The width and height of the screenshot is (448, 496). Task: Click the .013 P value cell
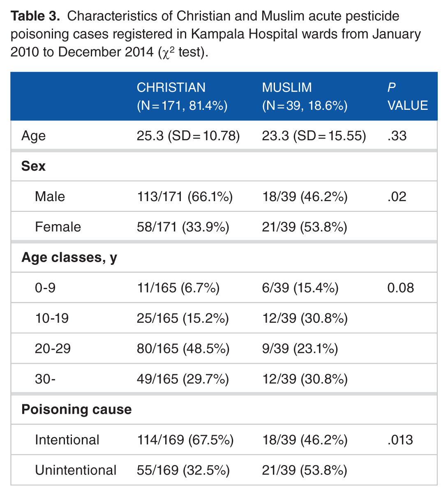click(400, 440)
